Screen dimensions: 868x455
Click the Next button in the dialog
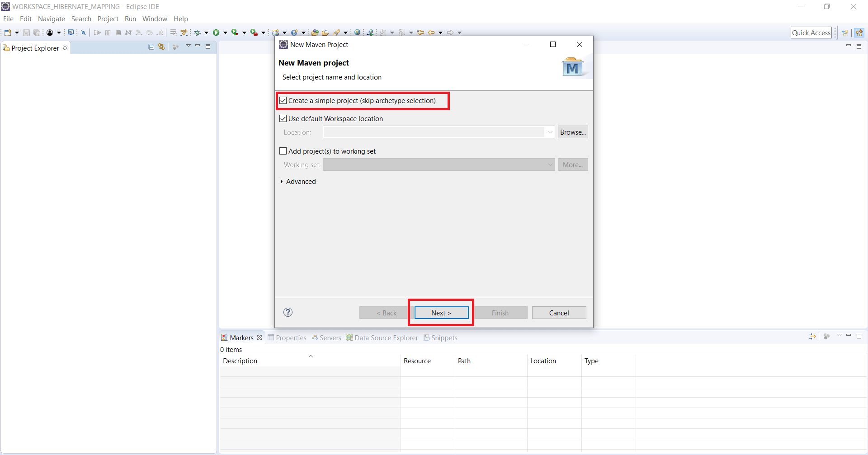(x=441, y=313)
